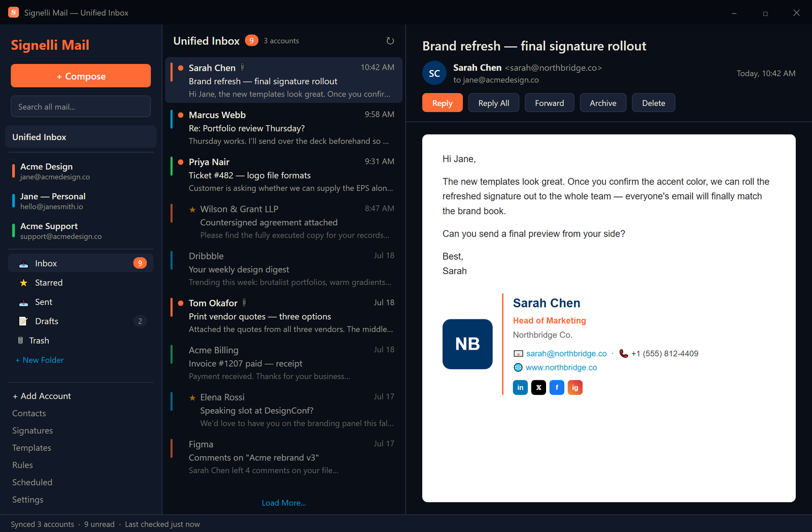Open the Dribbble weekly design digest email
Viewport: 812px width, 532px height.
(x=284, y=269)
